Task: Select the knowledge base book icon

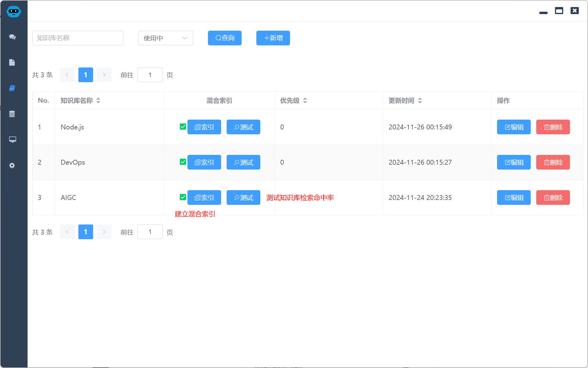Action: [x=12, y=88]
